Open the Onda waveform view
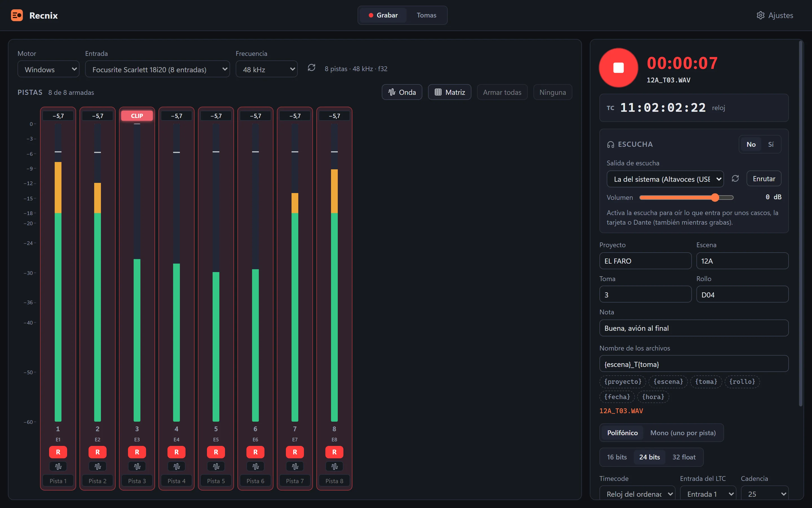812x508 pixels. point(402,92)
